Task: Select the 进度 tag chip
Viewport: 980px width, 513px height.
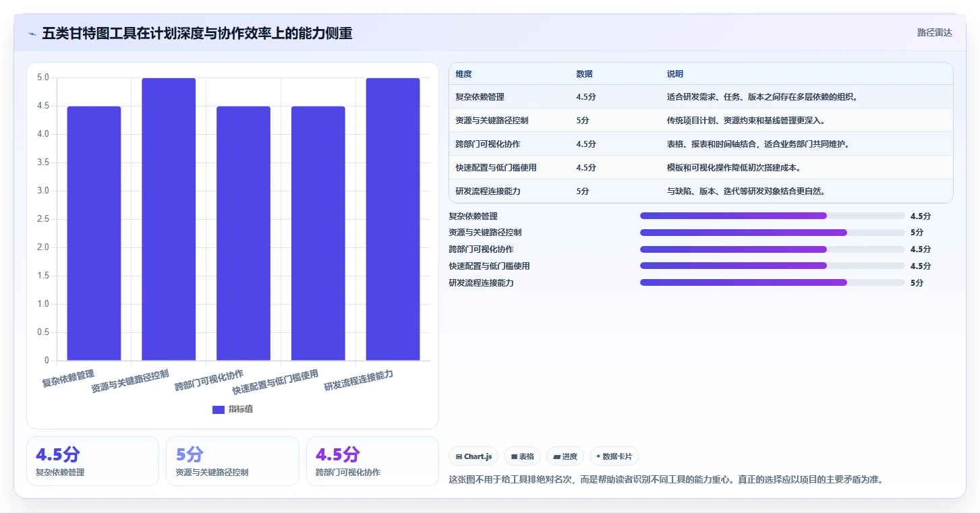Action: (565, 456)
